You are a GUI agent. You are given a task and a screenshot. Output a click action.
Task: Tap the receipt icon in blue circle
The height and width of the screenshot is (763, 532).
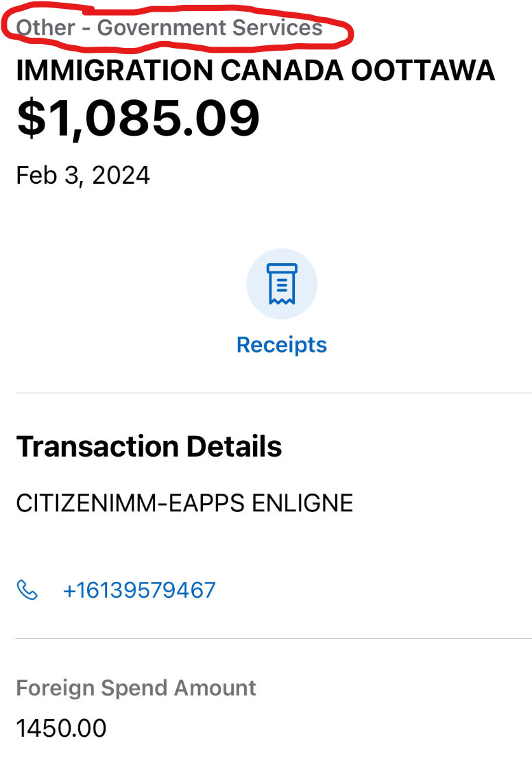(282, 284)
